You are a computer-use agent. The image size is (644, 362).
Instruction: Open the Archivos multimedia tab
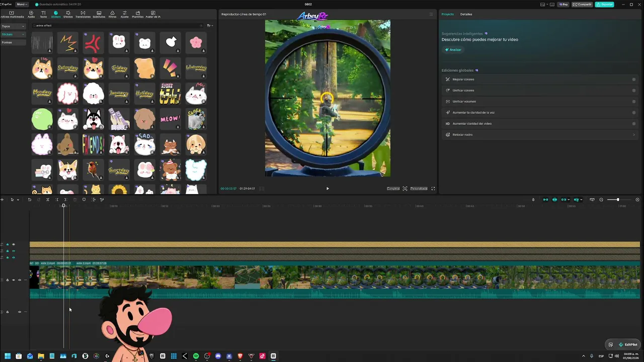[x=12, y=14]
